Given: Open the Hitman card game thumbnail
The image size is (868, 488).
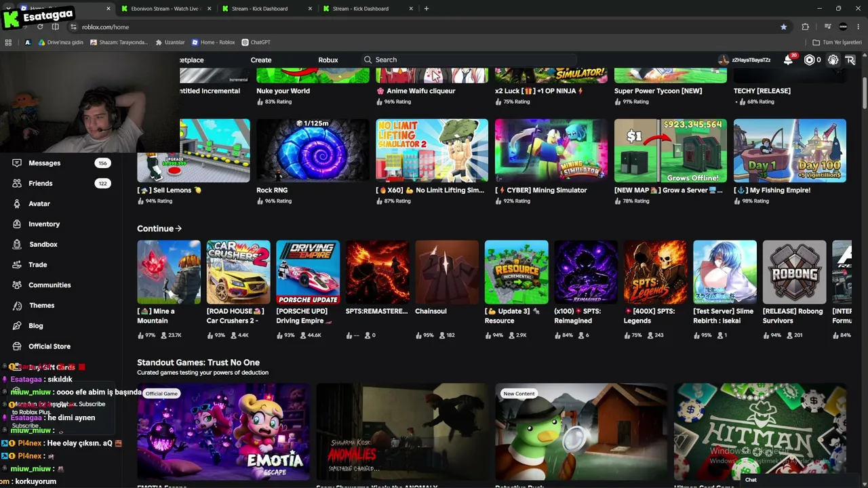Looking at the screenshot, I should pyautogui.click(x=760, y=432).
